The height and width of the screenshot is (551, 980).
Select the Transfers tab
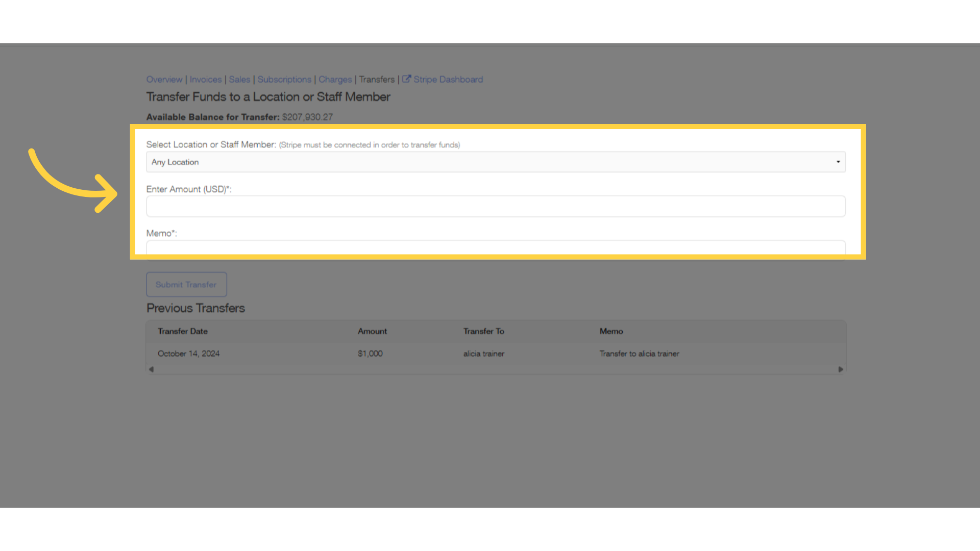click(377, 80)
